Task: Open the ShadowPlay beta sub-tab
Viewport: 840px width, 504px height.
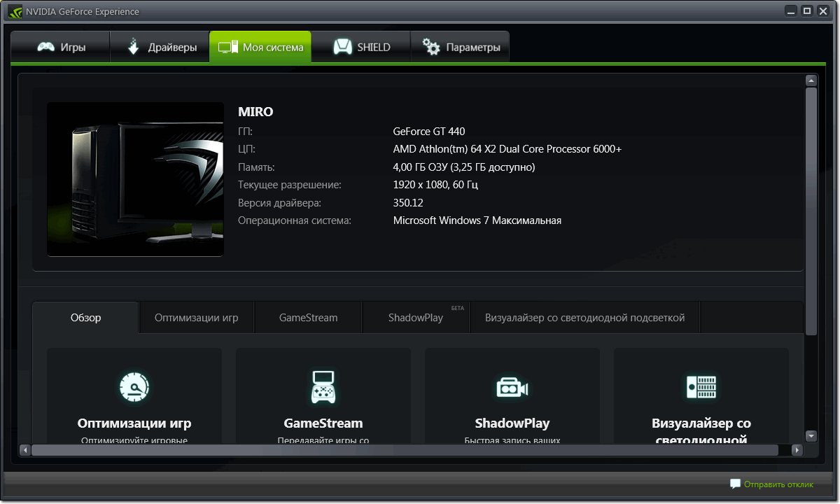Action: 416,318
